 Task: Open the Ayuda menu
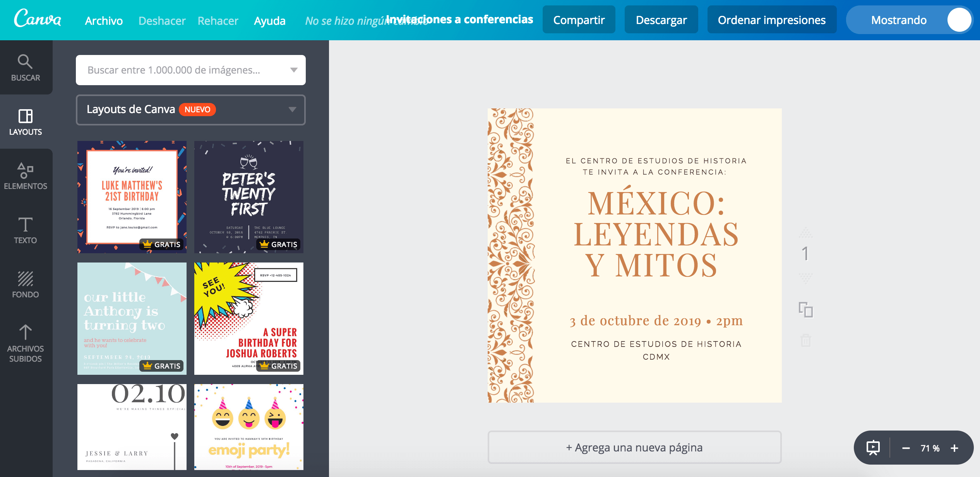270,21
